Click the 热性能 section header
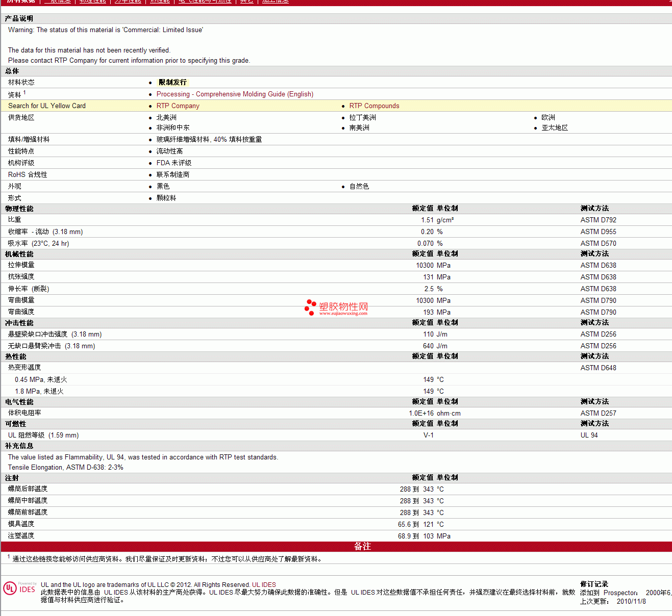672x616 pixels. pos(15,356)
